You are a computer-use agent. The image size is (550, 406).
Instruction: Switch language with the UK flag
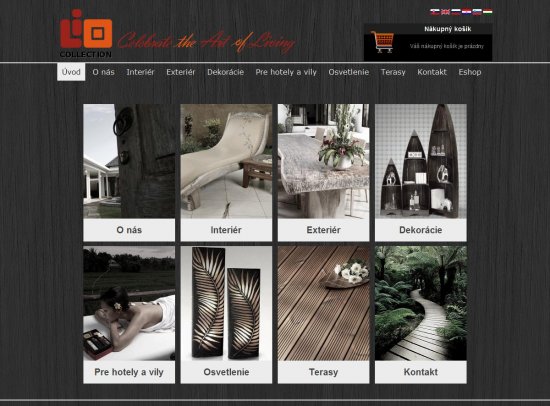445,12
